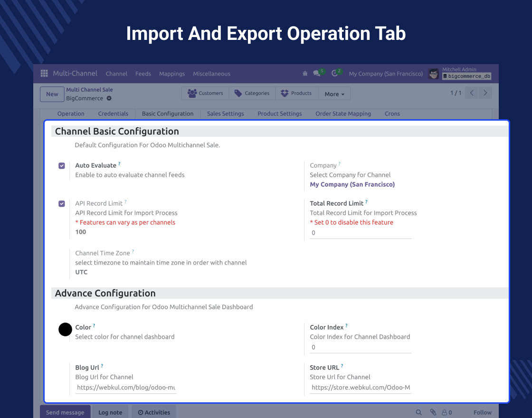Viewport: 532px width, 418px height.
Task: Open the conversations chat icon
Action: pos(316,73)
